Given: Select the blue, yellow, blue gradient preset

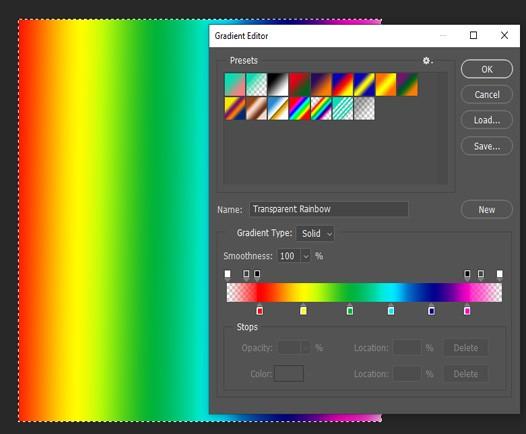Looking at the screenshot, I should (x=364, y=85).
